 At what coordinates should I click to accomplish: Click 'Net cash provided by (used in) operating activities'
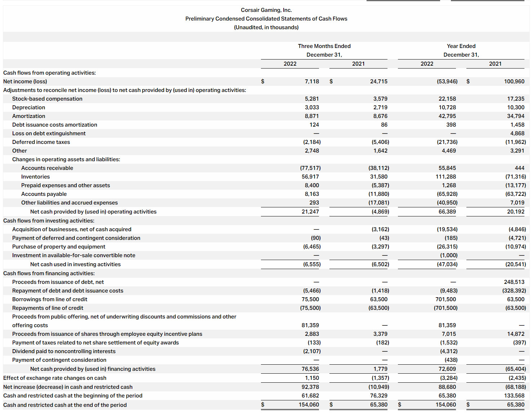[93, 212]
